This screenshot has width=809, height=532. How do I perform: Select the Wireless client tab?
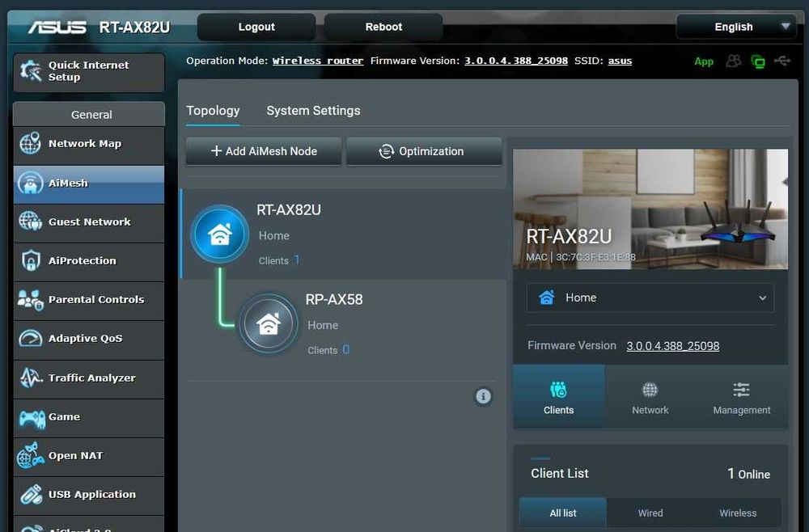[738, 513]
